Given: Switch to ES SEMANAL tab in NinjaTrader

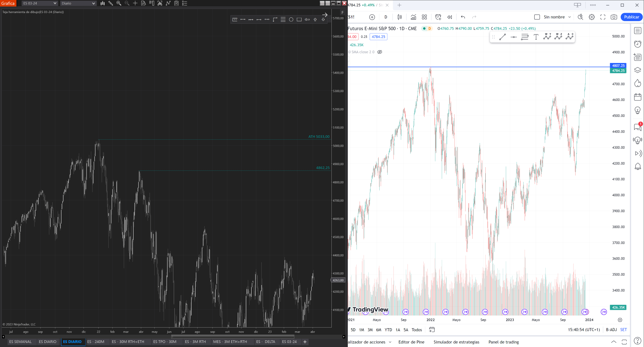Looking at the screenshot, I should tap(20, 342).
